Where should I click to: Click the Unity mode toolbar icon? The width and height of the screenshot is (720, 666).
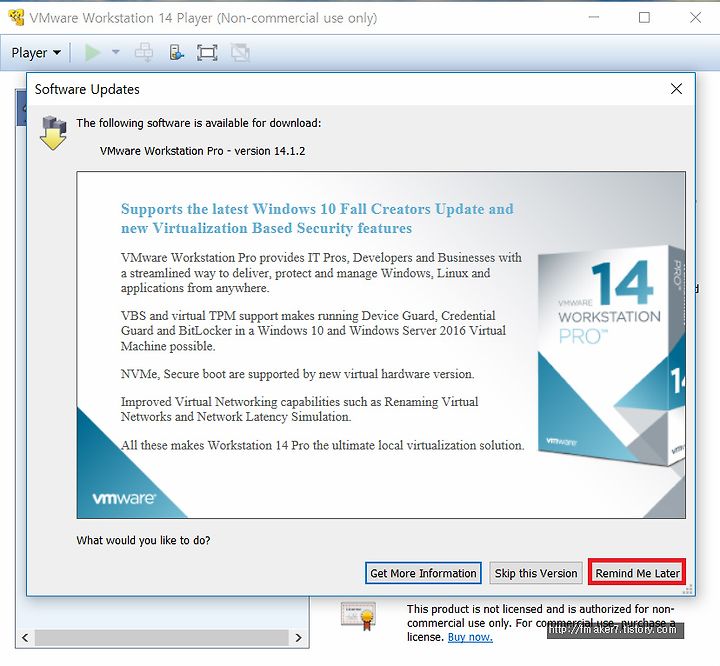click(x=240, y=52)
